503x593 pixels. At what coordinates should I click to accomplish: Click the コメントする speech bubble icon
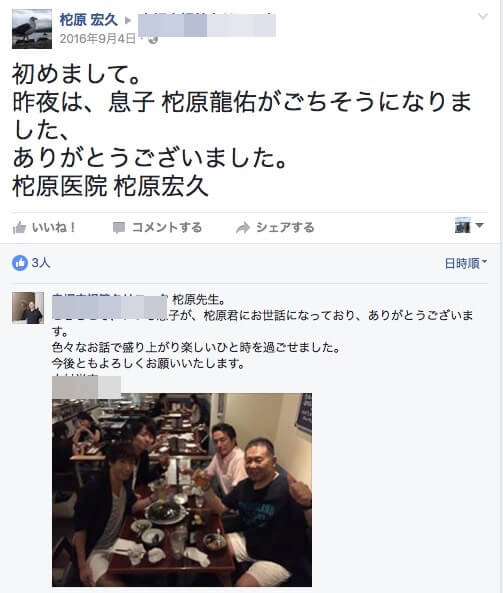point(119,228)
